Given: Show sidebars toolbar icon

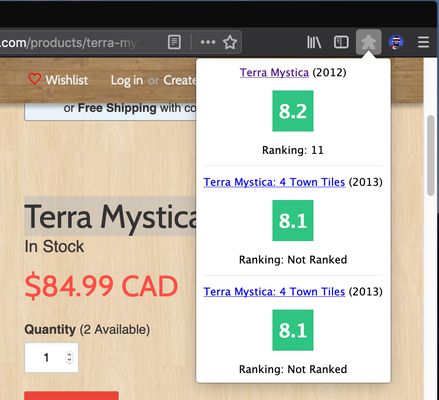Looking at the screenshot, I should pyautogui.click(x=341, y=42).
